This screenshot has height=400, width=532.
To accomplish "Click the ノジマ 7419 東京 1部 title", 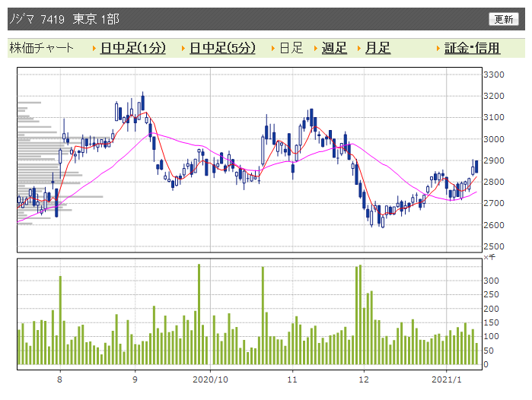I will [64, 19].
